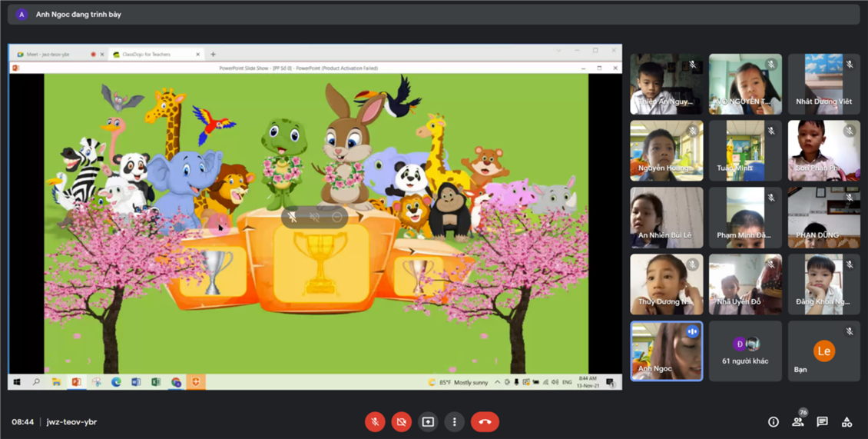Open the Activities shapes icon
The image size is (868, 439).
(x=846, y=422)
